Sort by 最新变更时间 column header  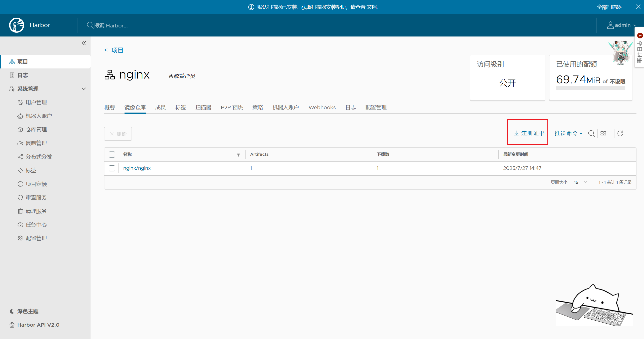515,154
